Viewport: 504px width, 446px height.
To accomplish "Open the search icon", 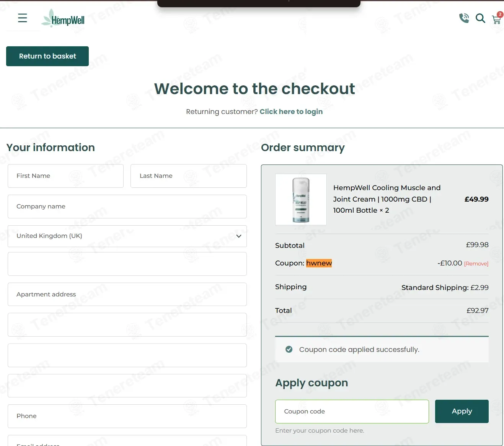I will (x=480, y=18).
